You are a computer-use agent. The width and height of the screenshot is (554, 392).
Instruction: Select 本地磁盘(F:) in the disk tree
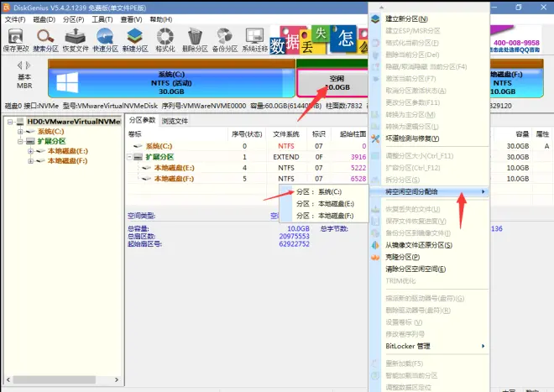pyautogui.click(x=68, y=161)
